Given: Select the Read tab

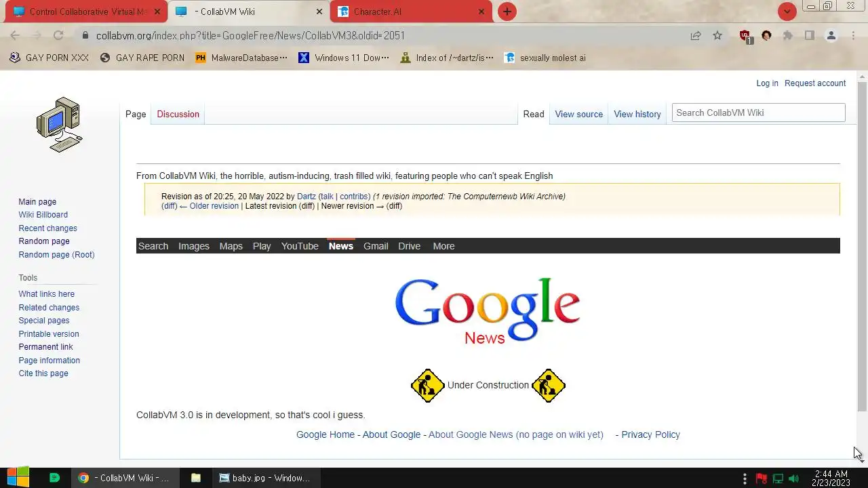Looking at the screenshot, I should coord(534,114).
